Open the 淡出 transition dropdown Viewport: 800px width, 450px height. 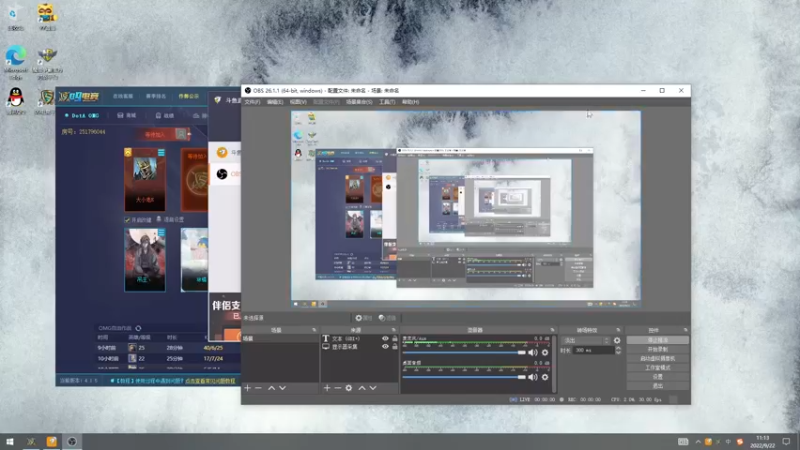coord(586,340)
